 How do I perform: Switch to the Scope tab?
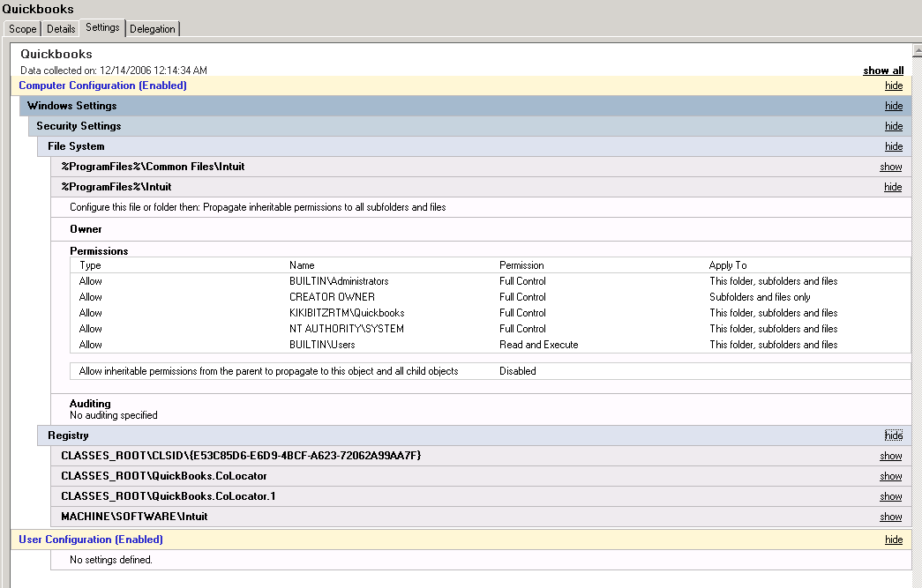[22, 29]
